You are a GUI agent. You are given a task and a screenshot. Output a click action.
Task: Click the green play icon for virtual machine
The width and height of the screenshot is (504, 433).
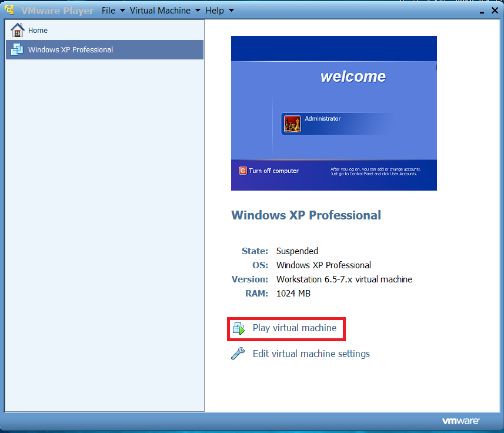point(239,328)
